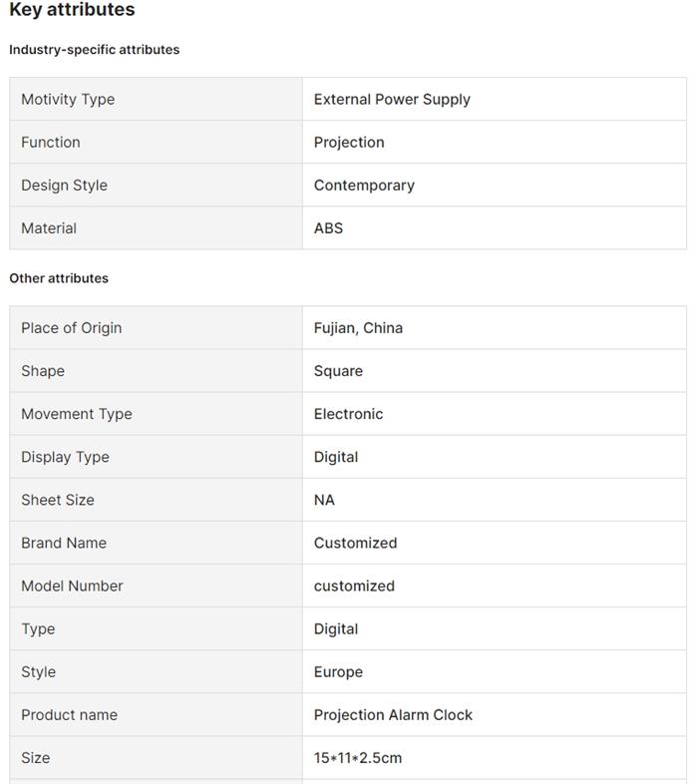
Task: Click the Square shape value
Action: pos(338,370)
